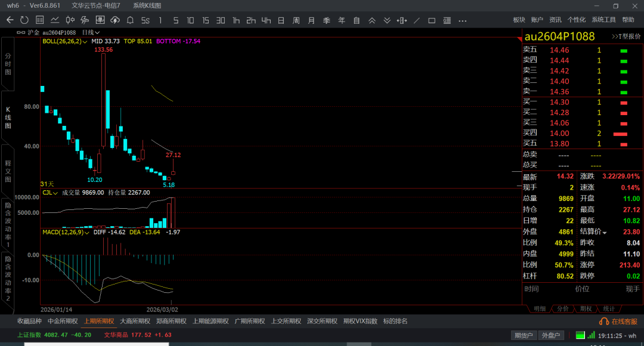Switch to daily 日 period

coord(281,20)
